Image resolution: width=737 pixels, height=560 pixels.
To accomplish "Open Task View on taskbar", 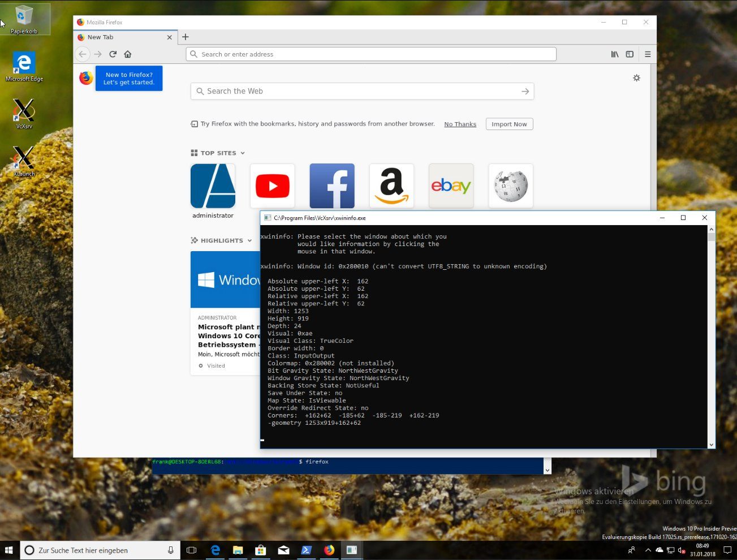I will (192, 550).
